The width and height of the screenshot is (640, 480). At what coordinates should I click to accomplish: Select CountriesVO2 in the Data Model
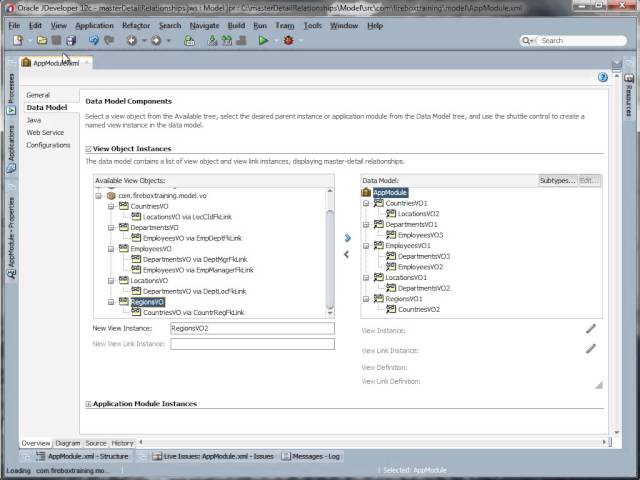pyautogui.click(x=419, y=309)
